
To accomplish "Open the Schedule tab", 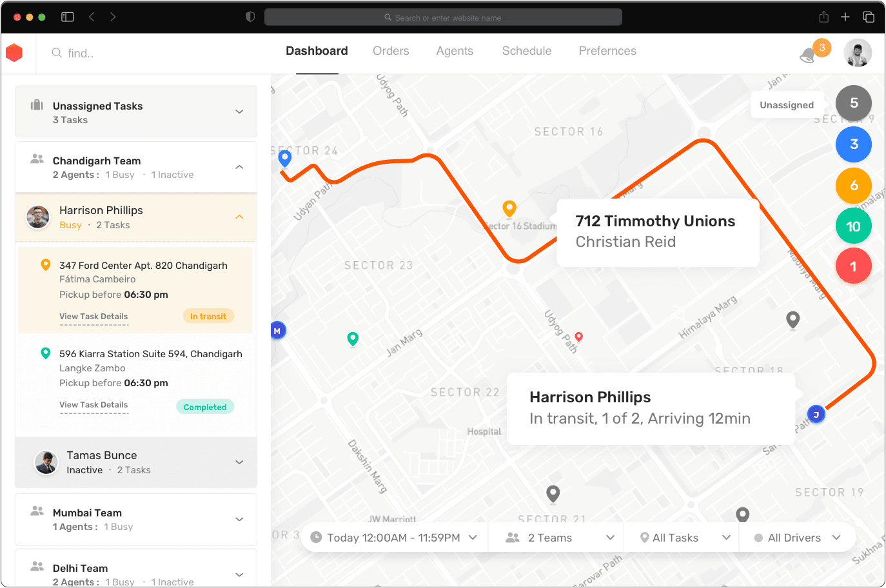I will click(526, 51).
